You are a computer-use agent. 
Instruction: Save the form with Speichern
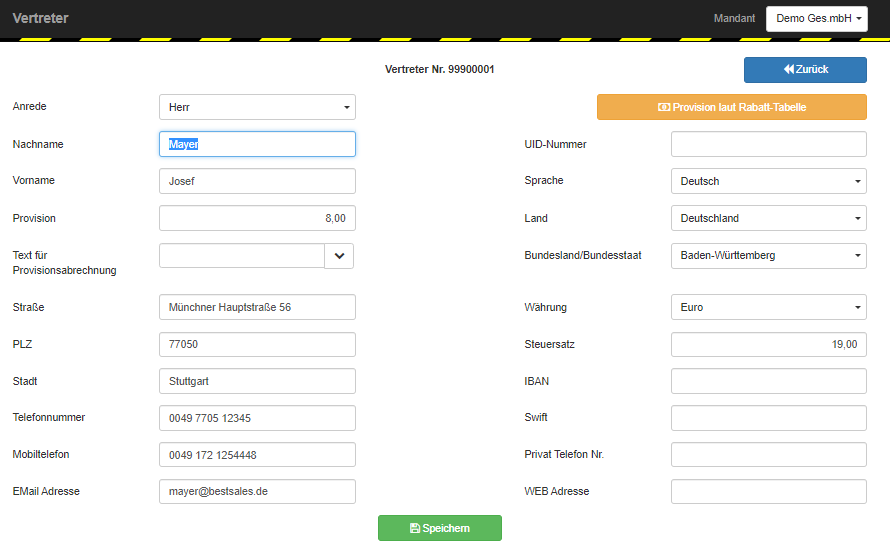click(440, 528)
